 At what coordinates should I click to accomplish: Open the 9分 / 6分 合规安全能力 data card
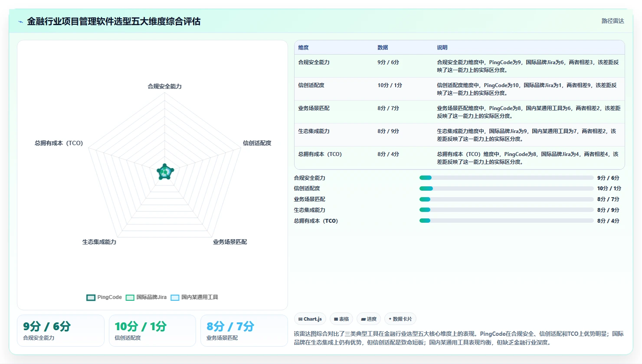click(61, 331)
